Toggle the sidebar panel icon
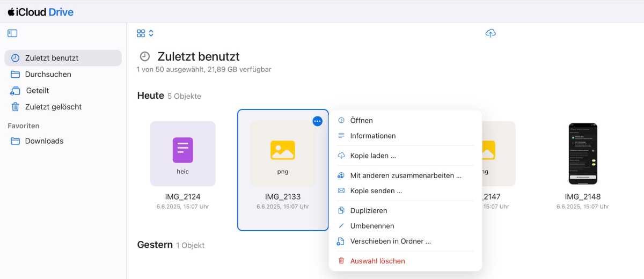This screenshot has height=279, width=644. pos(12,33)
